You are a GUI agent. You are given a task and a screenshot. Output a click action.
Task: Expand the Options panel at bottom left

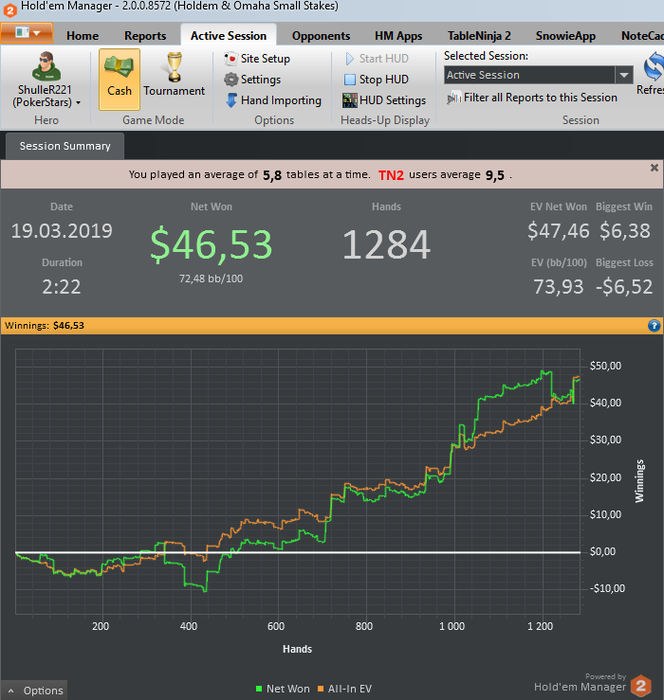(x=34, y=691)
